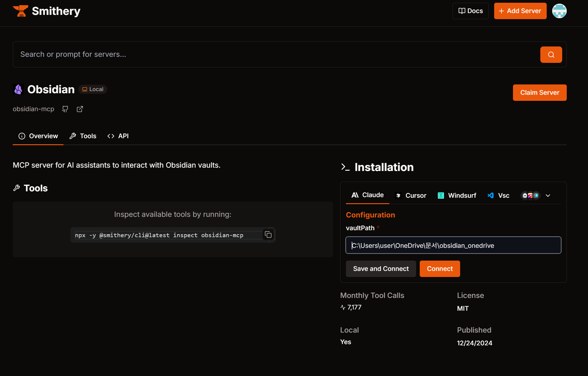The image size is (588, 376).
Task: Select the Windsurf installation tab
Action: (457, 196)
